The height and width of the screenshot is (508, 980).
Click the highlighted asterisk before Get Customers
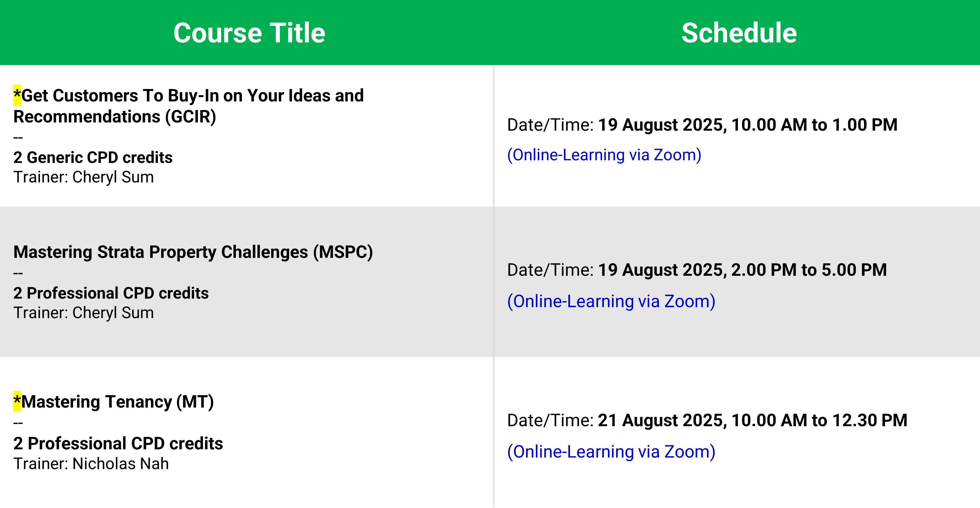coord(17,95)
